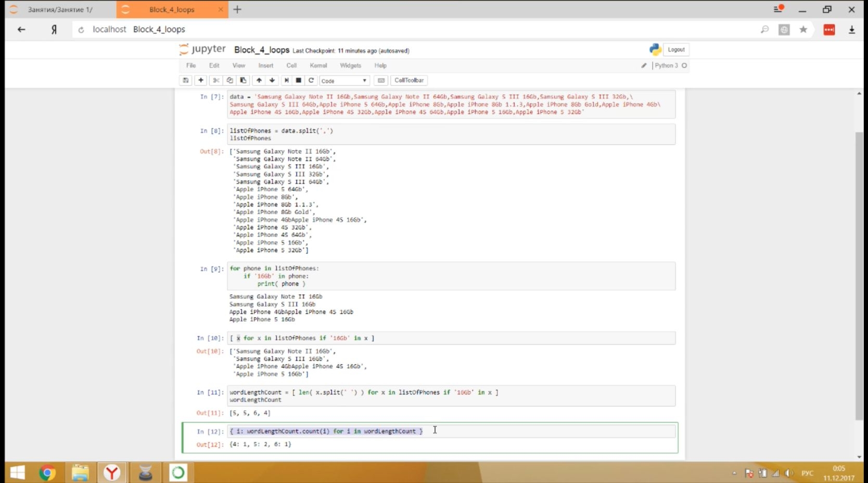Viewport: 868px width, 483px height.
Task: Click the Jupyter logo
Action: point(202,49)
